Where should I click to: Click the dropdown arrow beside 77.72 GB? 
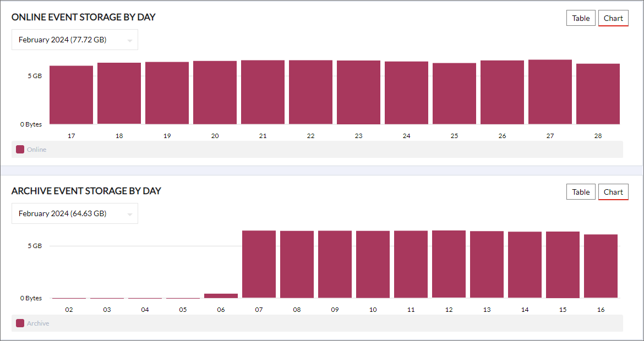tap(130, 40)
